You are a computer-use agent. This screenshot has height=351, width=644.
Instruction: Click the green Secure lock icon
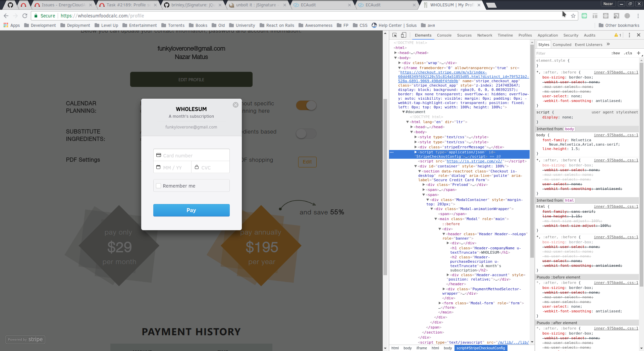coord(36,16)
